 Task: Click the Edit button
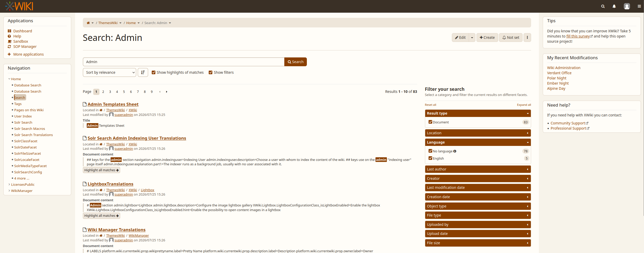coord(460,38)
